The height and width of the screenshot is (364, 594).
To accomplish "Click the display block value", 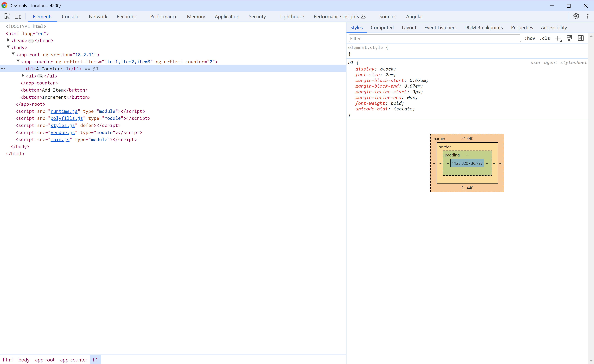I will [x=387, y=69].
